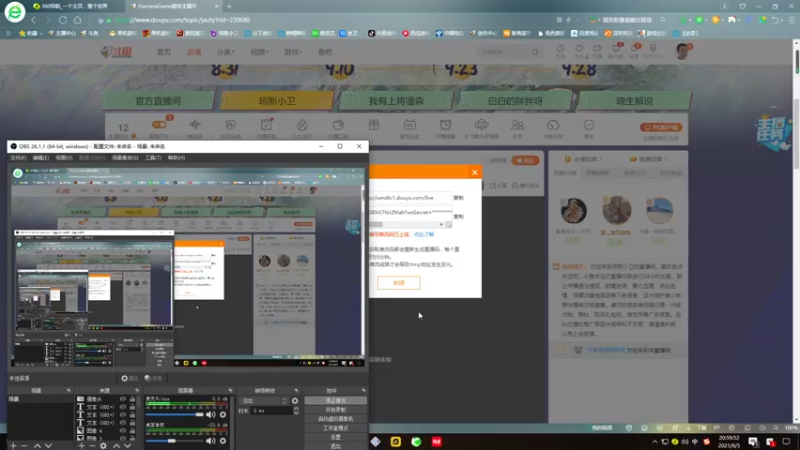Open OBS File menu
Viewport: 800px width, 450px height.
tap(18, 158)
